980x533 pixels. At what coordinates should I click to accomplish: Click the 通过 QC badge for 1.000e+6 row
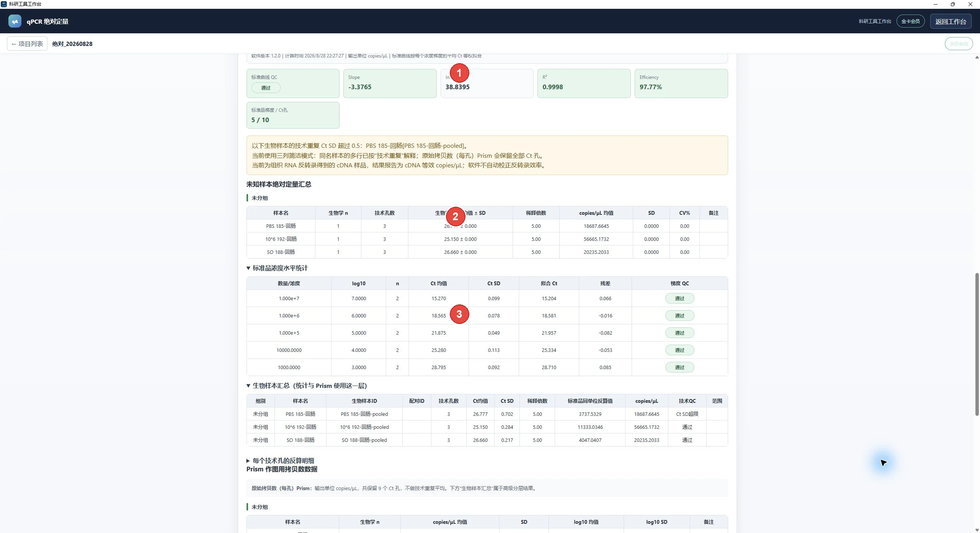coord(679,316)
